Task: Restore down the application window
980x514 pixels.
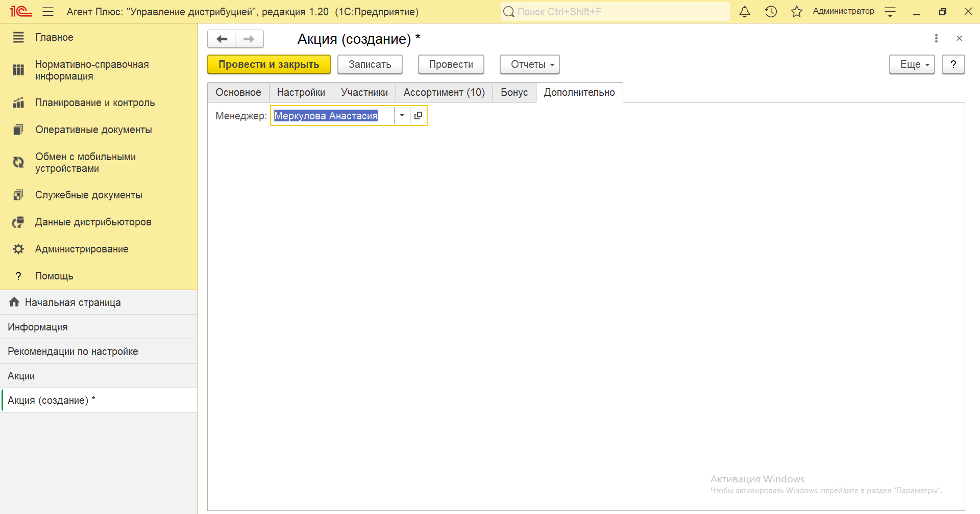Action: click(x=942, y=11)
